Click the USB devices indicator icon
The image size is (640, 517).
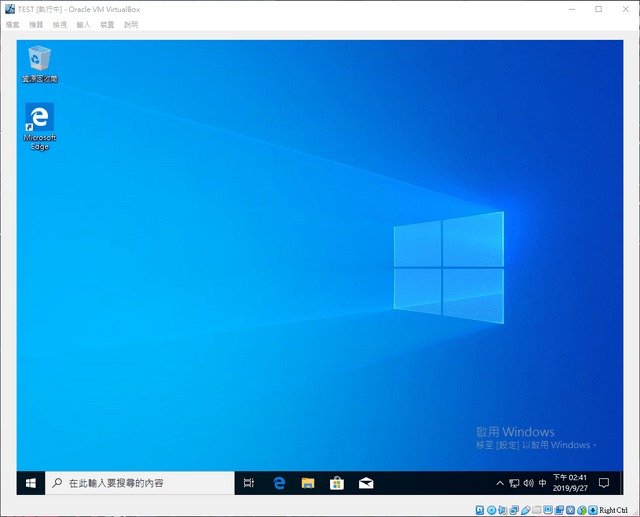click(x=525, y=510)
